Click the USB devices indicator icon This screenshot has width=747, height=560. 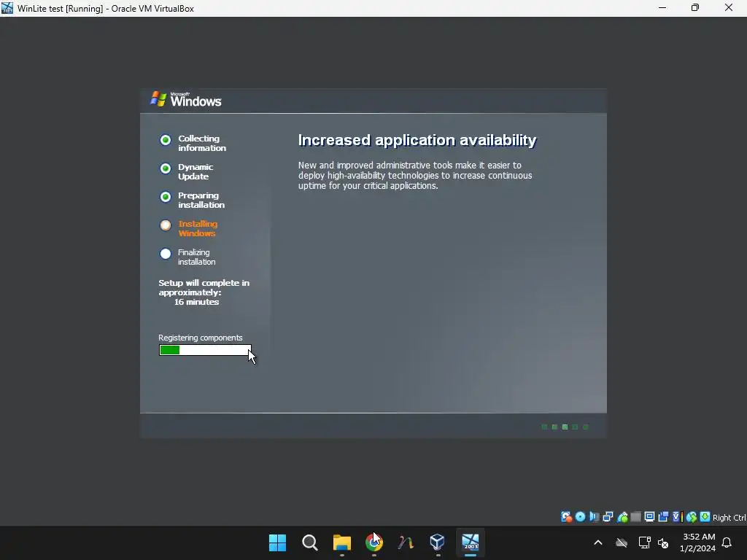point(622,517)
